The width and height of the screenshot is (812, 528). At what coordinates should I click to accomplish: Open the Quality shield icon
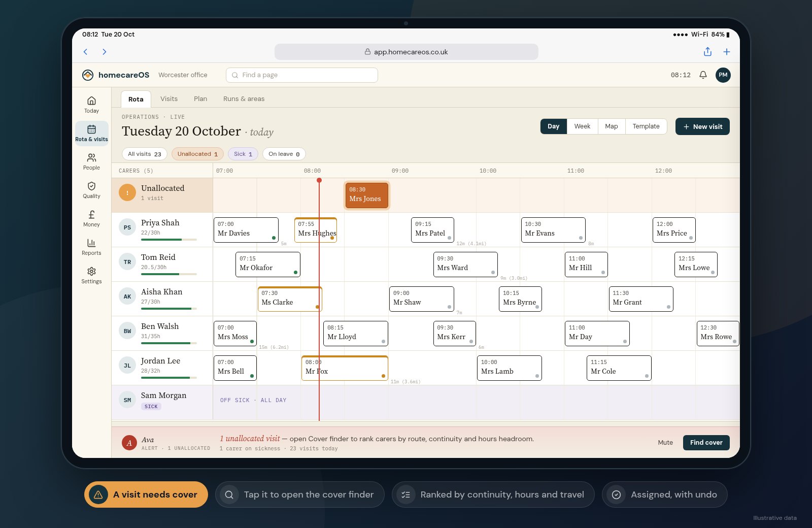pos(91,190)
